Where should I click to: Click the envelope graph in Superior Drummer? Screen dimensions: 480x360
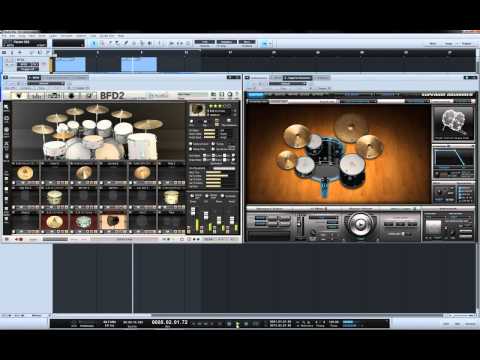click(x=453, y=158)
